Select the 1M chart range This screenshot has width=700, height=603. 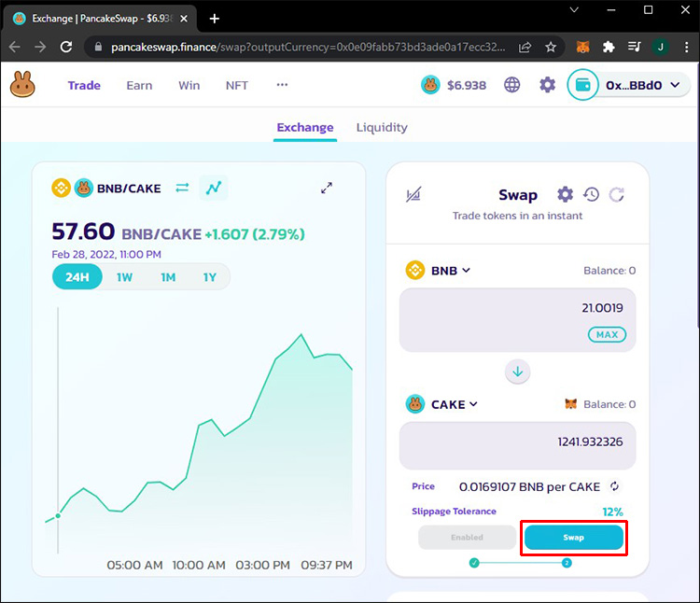[168, 277]
